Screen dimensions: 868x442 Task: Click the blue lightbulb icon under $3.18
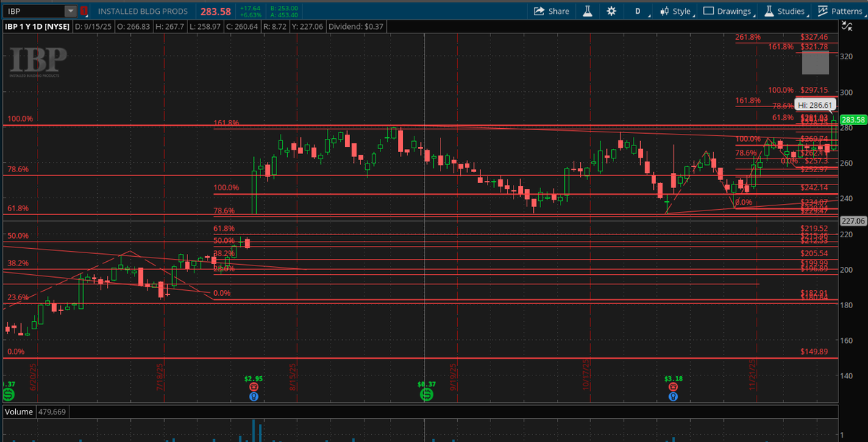tap(673, 396)
